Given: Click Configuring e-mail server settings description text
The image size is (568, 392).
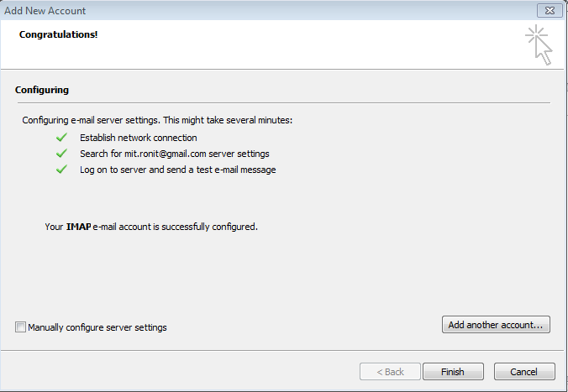Looking at the screenshot, I should click(157, 120).
